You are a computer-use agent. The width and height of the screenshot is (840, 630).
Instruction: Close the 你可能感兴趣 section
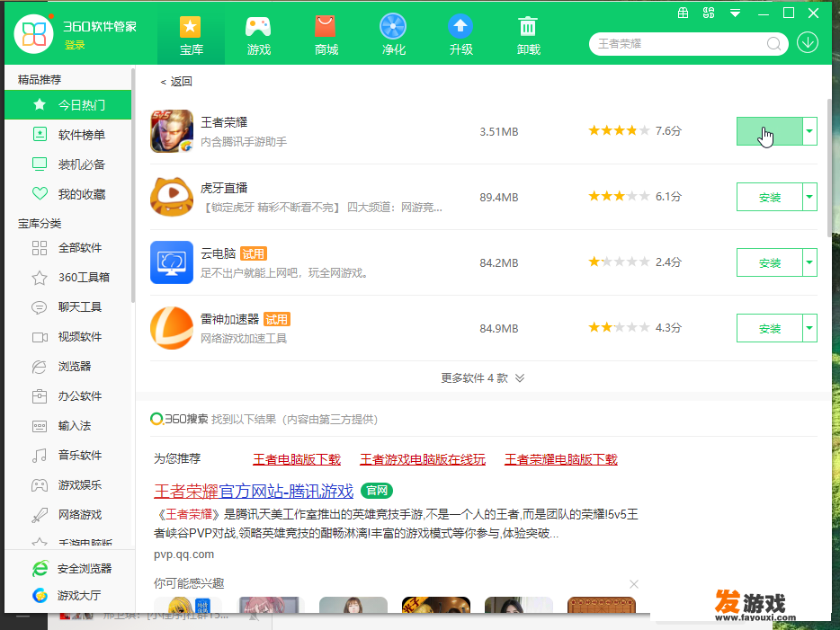coord(634,584)
